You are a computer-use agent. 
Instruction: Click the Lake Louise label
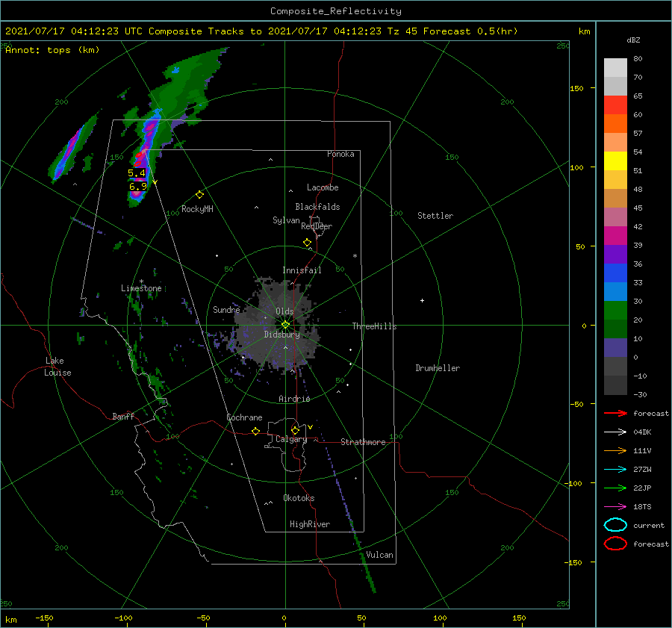57,367
